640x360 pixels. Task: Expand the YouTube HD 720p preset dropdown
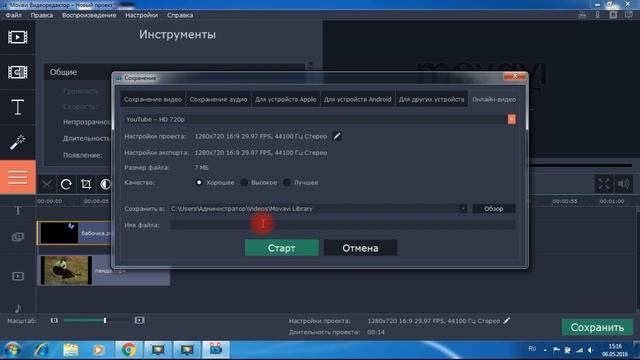point(511,119)
